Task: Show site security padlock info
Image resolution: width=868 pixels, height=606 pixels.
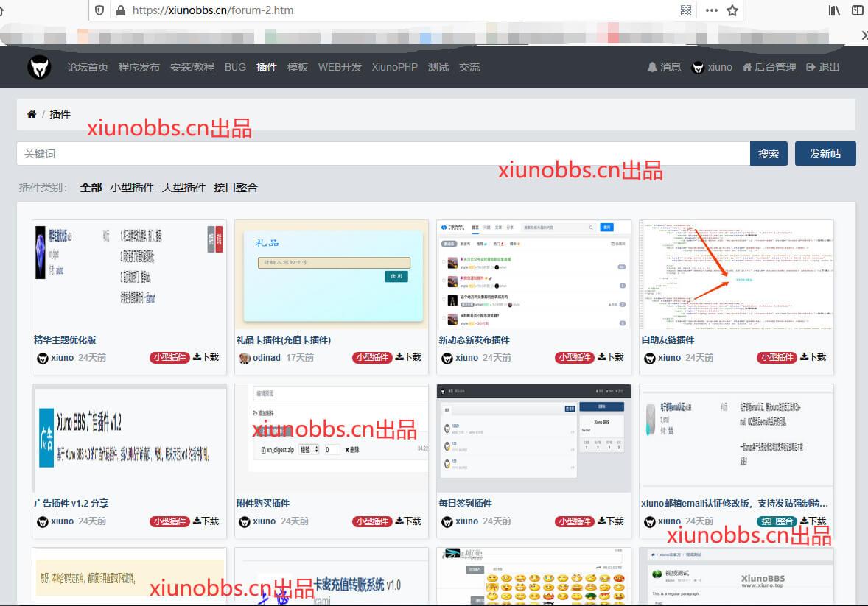Action: click(120, 10)
